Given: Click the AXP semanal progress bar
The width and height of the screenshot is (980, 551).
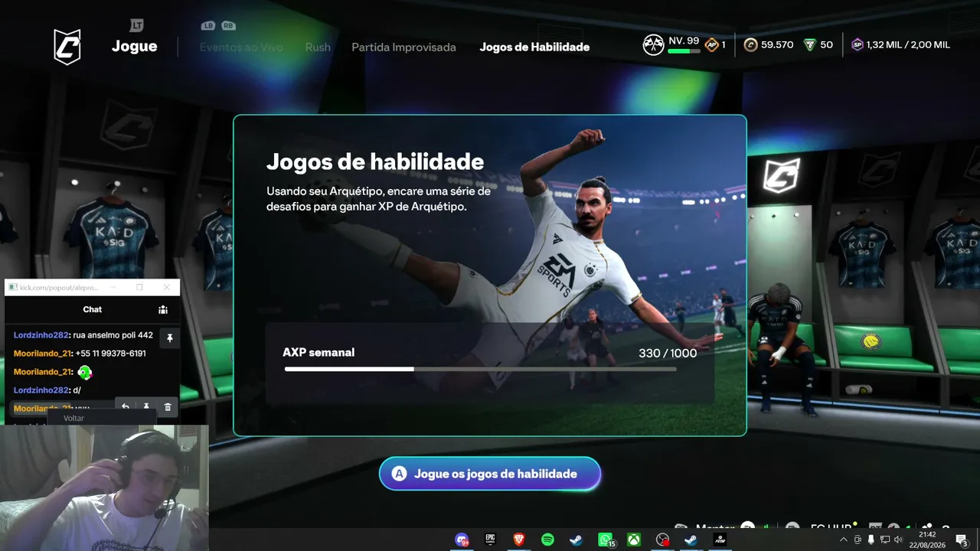Looking at the screenshot, I should pyautogui.click(x=480, y=369).
